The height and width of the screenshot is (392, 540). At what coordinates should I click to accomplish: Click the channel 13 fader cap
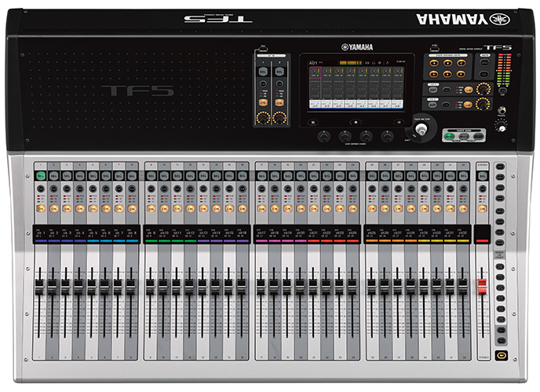click(202, 287)
